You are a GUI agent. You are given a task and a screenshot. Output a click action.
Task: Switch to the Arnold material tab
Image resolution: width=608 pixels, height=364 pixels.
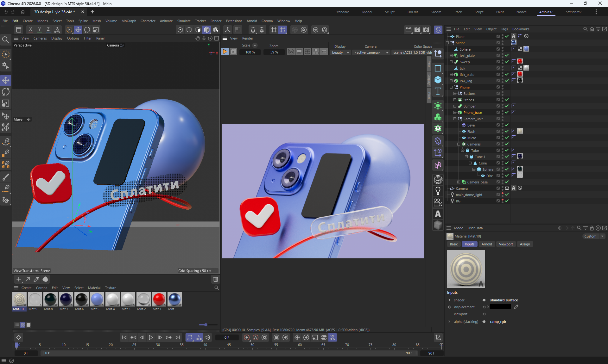pos(486,244)
